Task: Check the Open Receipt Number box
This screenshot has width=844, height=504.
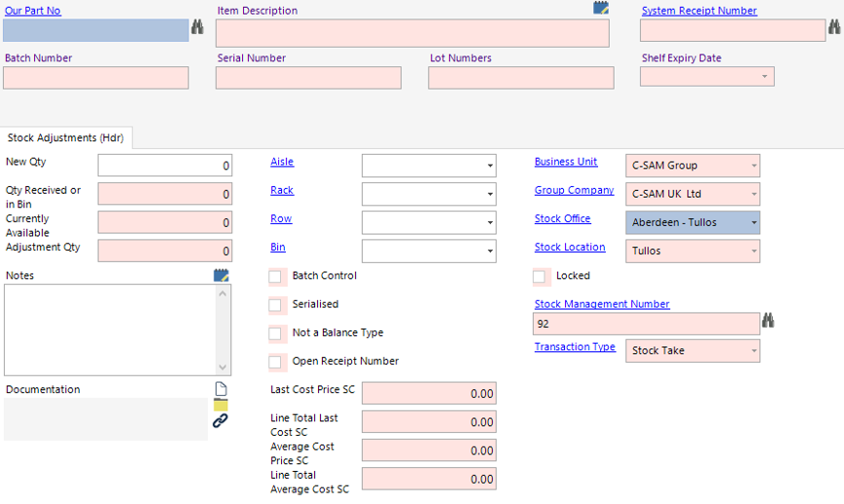Action: pos(276,362)
